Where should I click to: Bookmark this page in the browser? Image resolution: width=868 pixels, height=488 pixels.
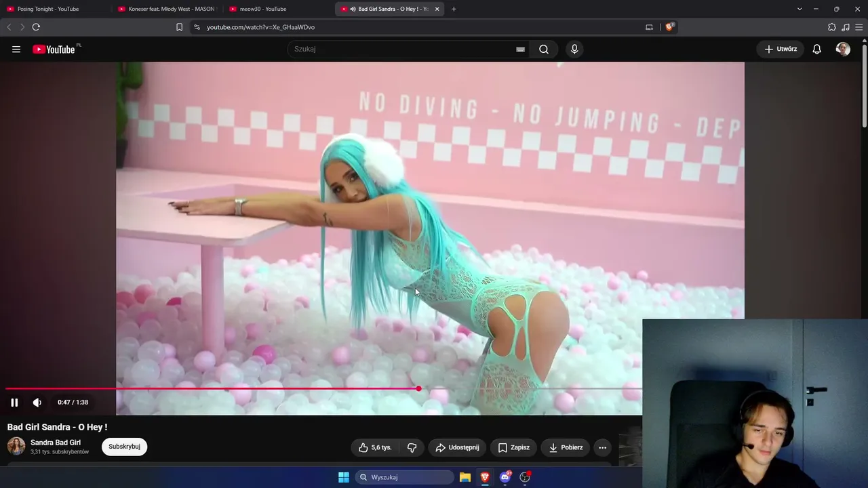click(x=179, y=27)
